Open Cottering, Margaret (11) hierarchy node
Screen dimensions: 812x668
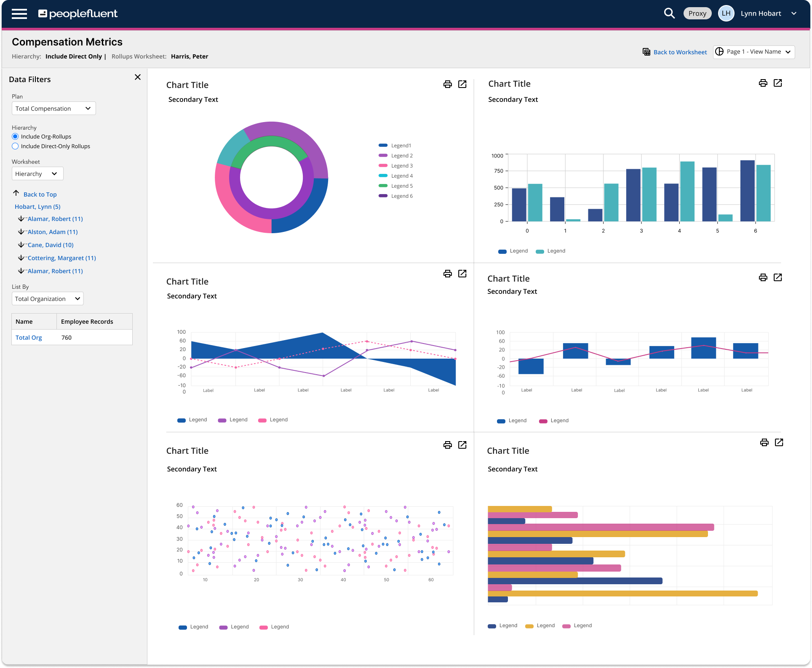coord(61,258)
